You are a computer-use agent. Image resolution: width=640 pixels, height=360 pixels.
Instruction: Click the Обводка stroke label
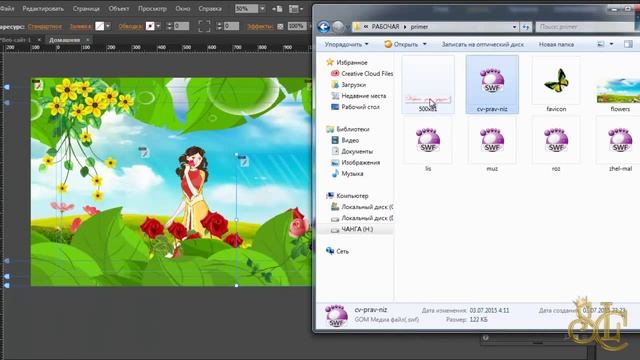131,27
